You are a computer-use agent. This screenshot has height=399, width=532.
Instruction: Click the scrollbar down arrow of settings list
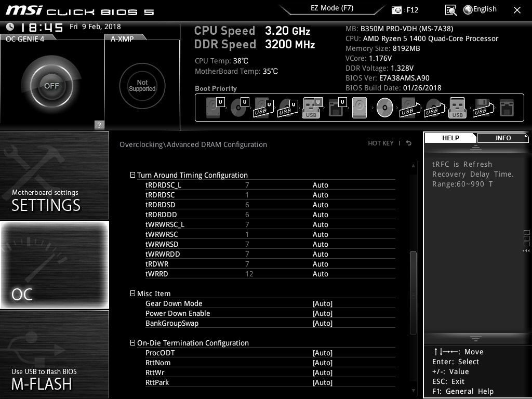(x=413, y=391)
